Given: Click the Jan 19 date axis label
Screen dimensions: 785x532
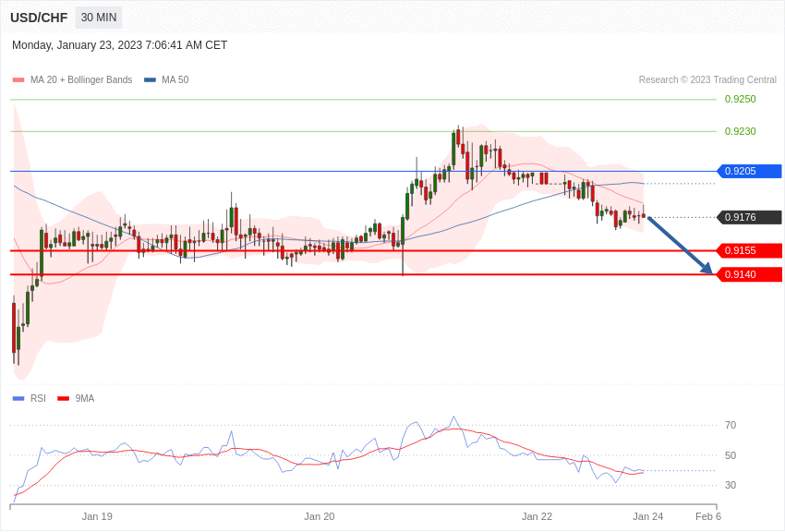Looking at the screenshot, I should (97, 516).
